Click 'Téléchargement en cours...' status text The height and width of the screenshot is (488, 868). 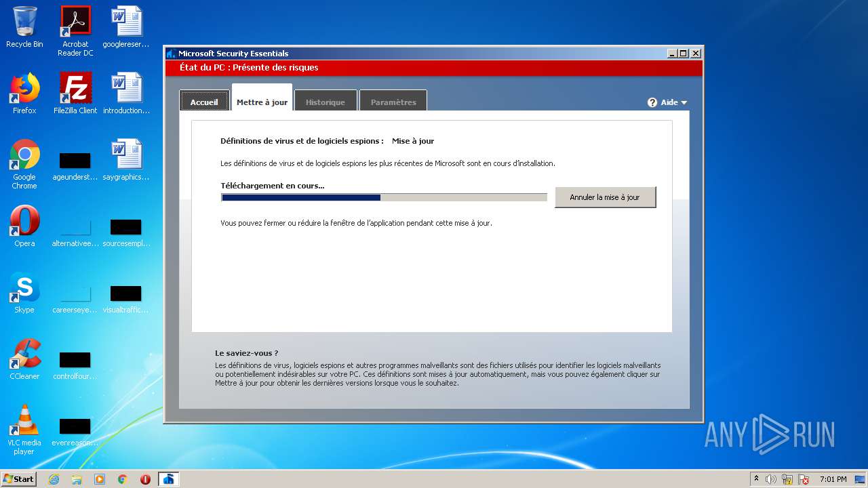pos(273,186)
